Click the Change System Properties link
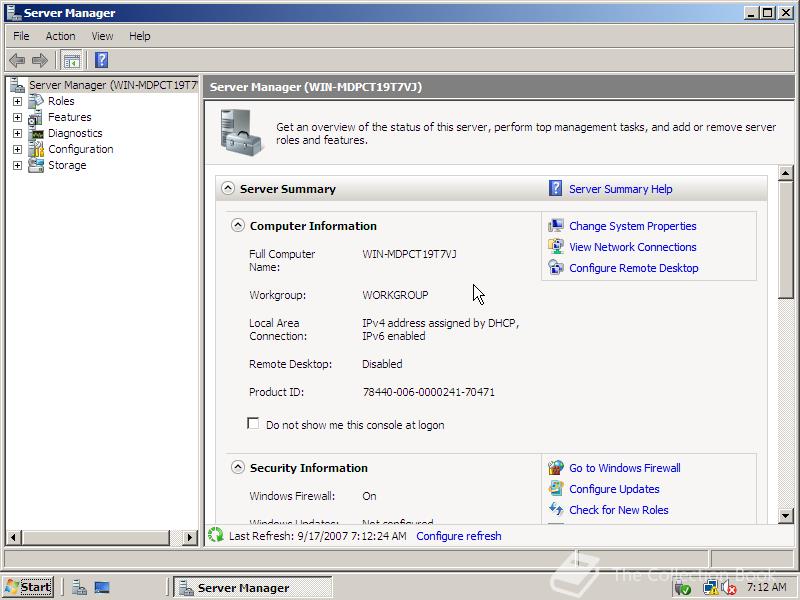The image size is (800, 600). click(x=633, y=226)
